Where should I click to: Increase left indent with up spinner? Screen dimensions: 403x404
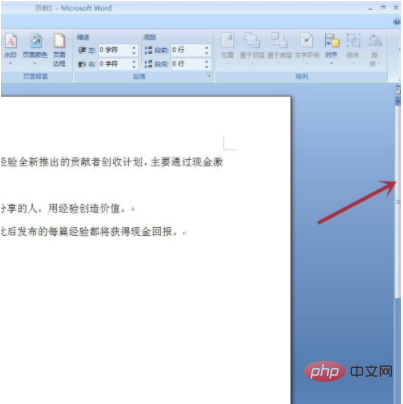click(x=134, y=48)
